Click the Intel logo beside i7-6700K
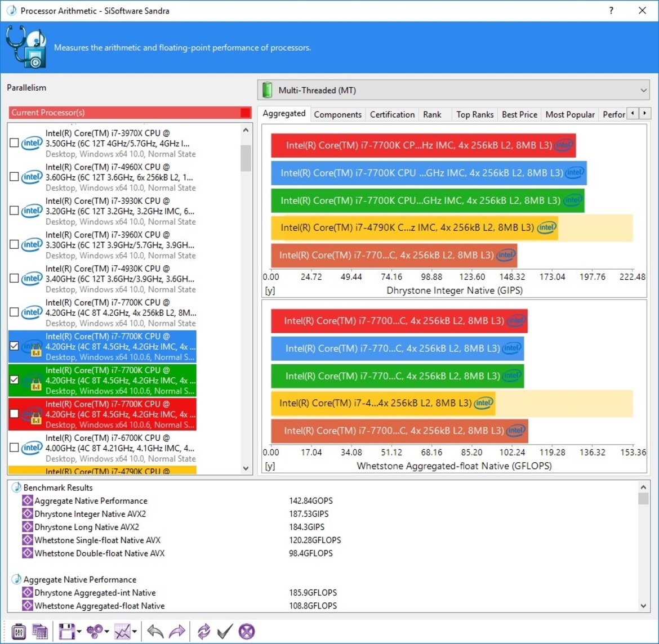The image size is (659, 644). point(32,448)
